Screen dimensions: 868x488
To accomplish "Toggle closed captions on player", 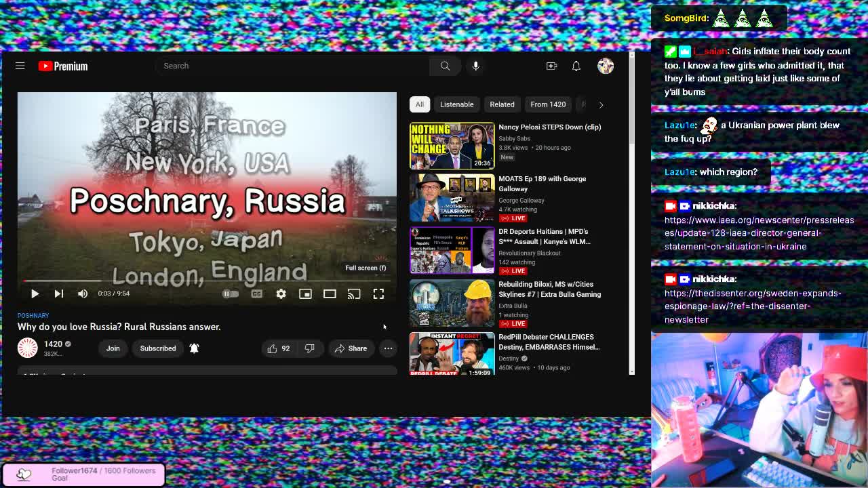I will pyautogui.click(x=256, y=293).
